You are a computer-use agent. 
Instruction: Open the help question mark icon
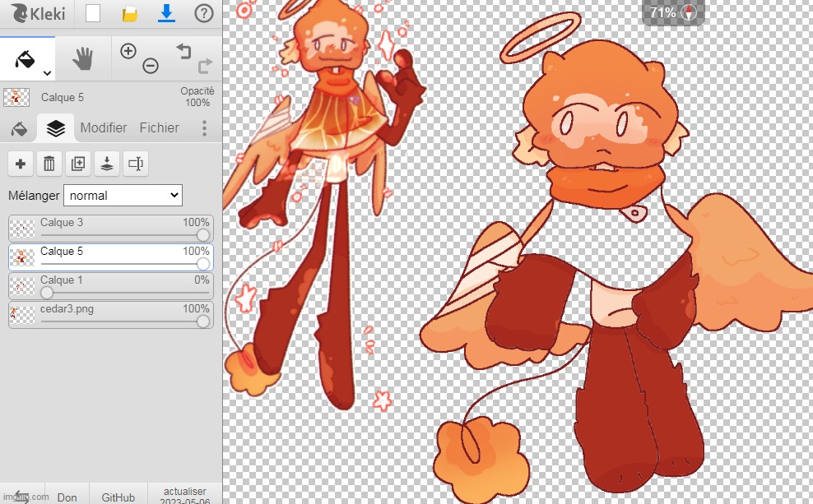pos(204,13)
